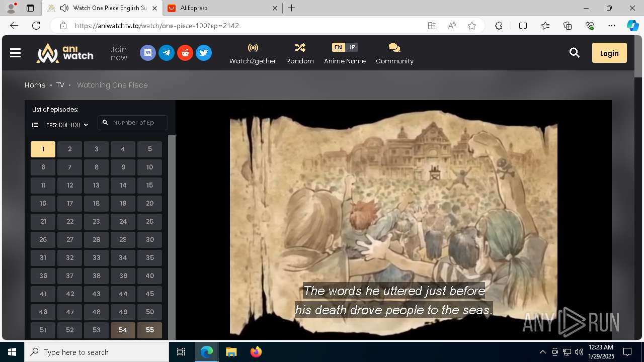Open Tab actions menu
Image resolution: width=644 pixels, height=362 pixels.
pos(30,8)
